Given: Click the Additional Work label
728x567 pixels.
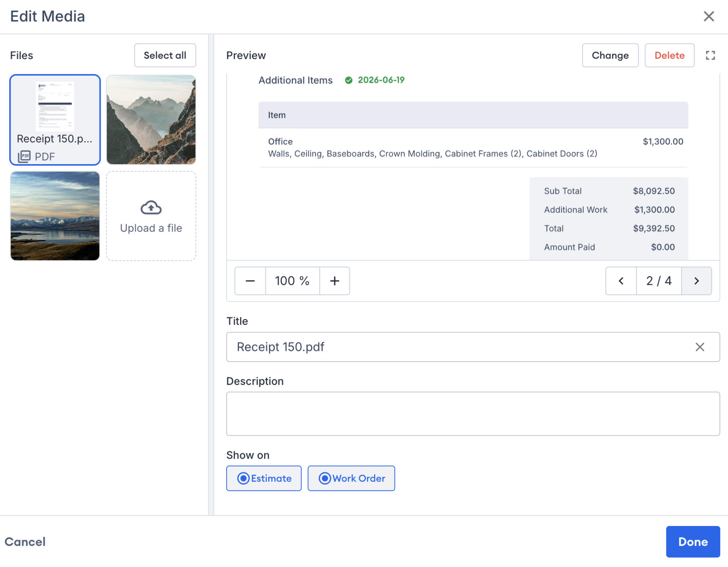Looking at the screenshot, I should (x=575, y=210).
